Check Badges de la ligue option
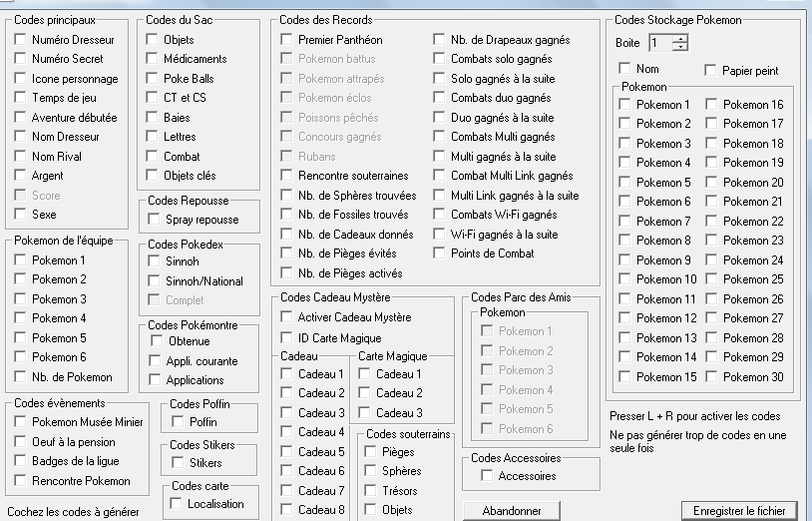This screenshot has width=812, height=521. [21, 461]
